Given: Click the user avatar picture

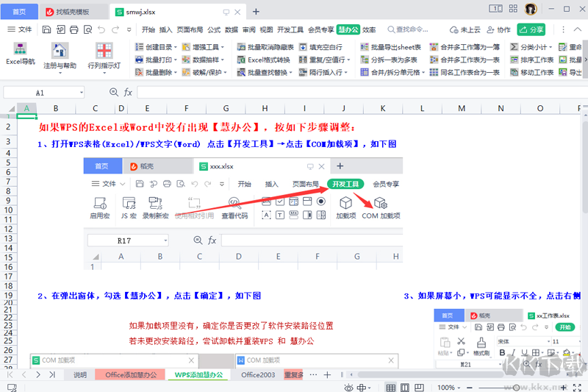Looking at the screenshot, I should [531, 9].
